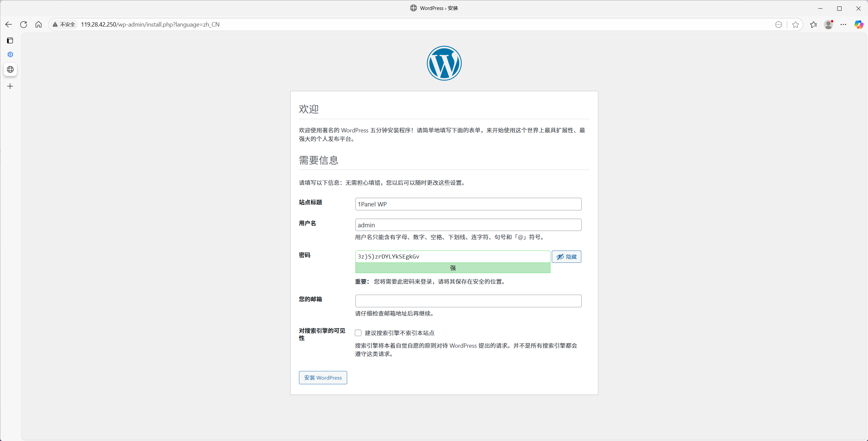Click the 安装 WordPress button

coord(323,377)
